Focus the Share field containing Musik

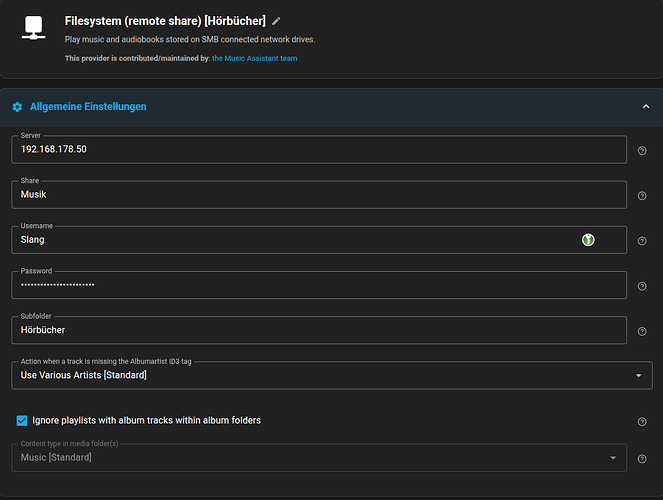tap(319, 194)
